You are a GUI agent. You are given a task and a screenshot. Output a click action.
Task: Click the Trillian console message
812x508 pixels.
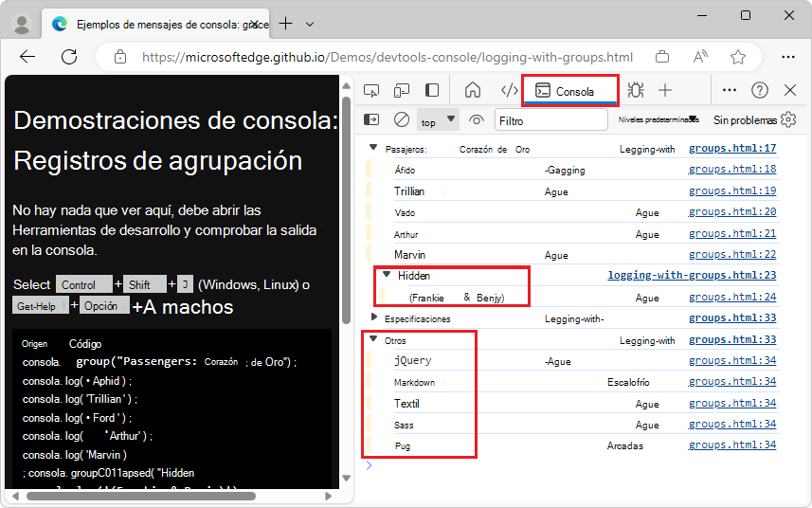(x=409, y=191)
